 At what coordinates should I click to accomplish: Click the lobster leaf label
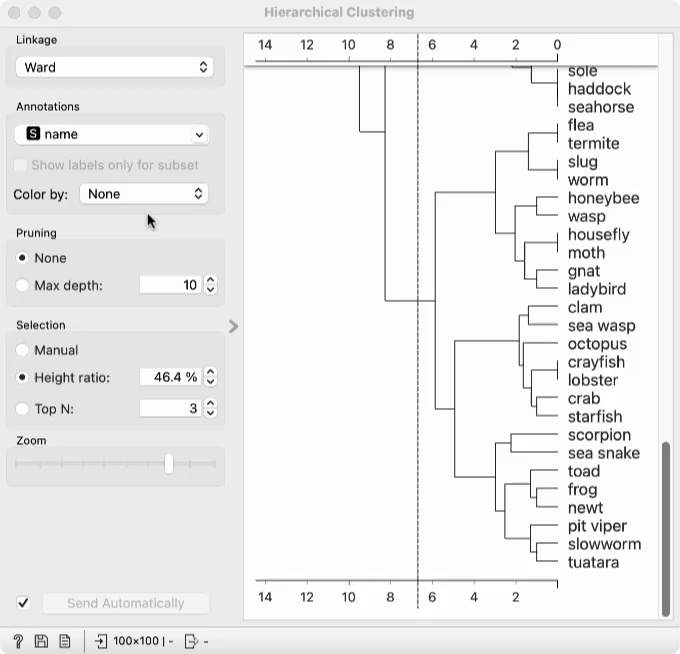(x=592, y=380)
